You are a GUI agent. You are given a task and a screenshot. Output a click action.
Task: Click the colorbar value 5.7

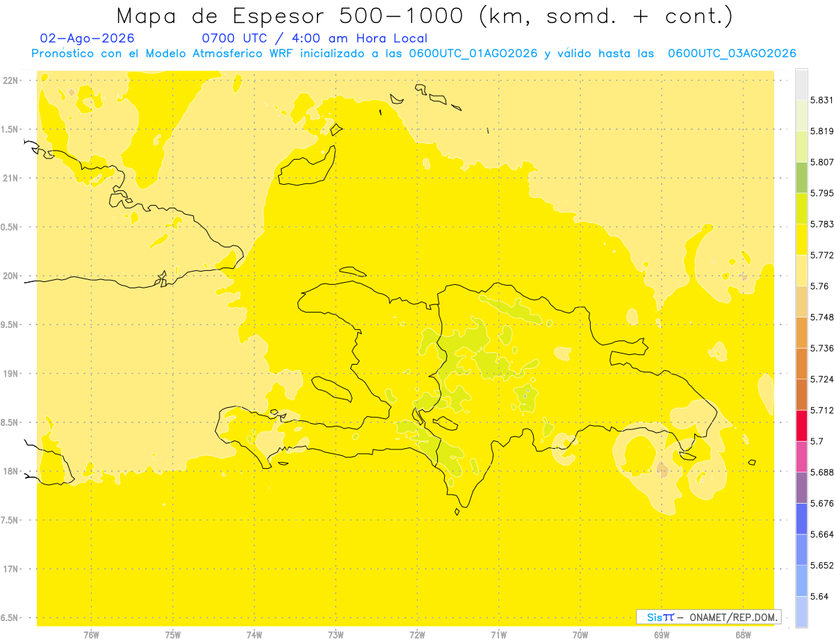817,441
